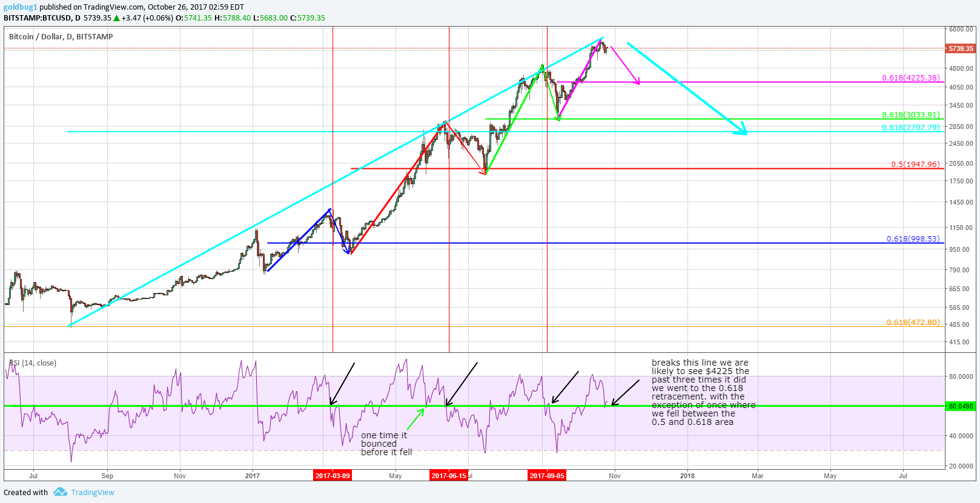Click the 5739.35 current price label

pyautogui.click(x=961, y=48)
